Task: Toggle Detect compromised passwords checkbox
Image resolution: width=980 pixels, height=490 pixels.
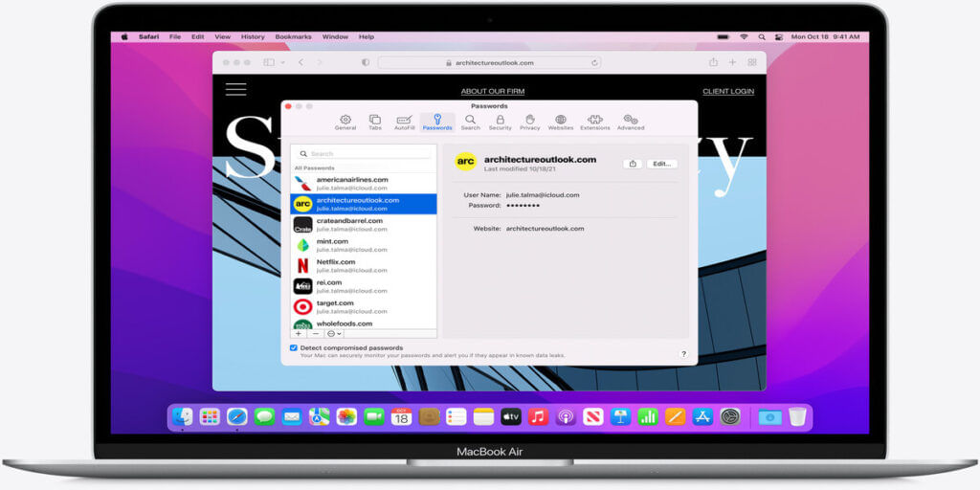Action: click(x=293, y=347)
